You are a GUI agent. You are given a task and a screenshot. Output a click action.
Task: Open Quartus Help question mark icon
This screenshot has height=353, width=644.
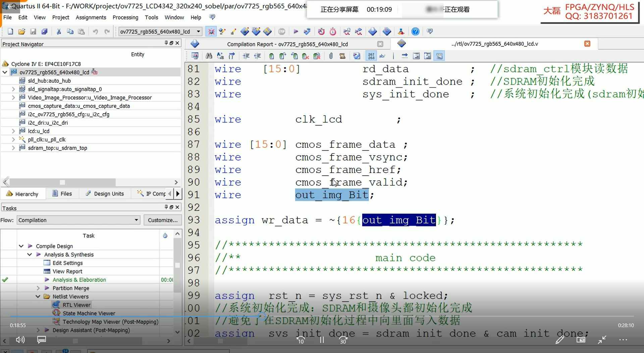click(x=415, y=32)
